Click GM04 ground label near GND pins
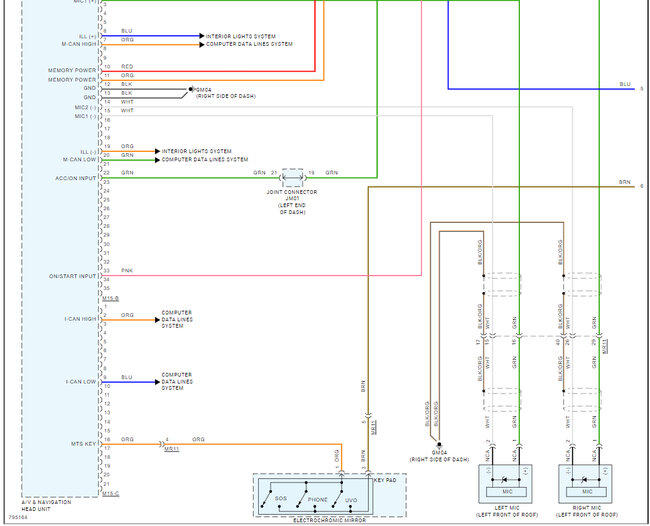 coord(224,93)
